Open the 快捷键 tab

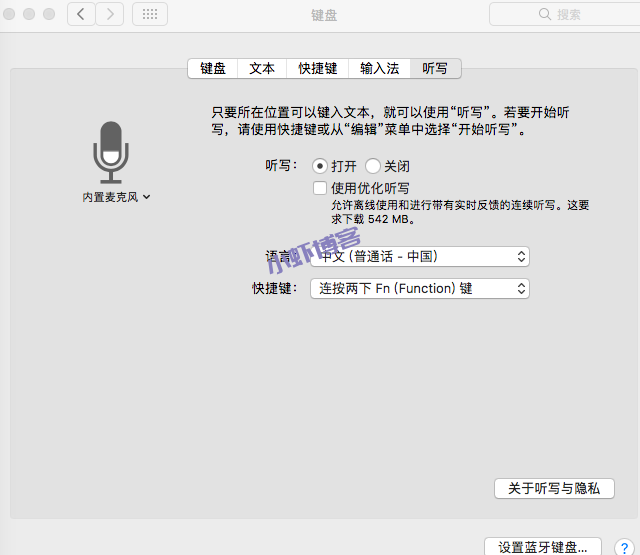(318, 68)
